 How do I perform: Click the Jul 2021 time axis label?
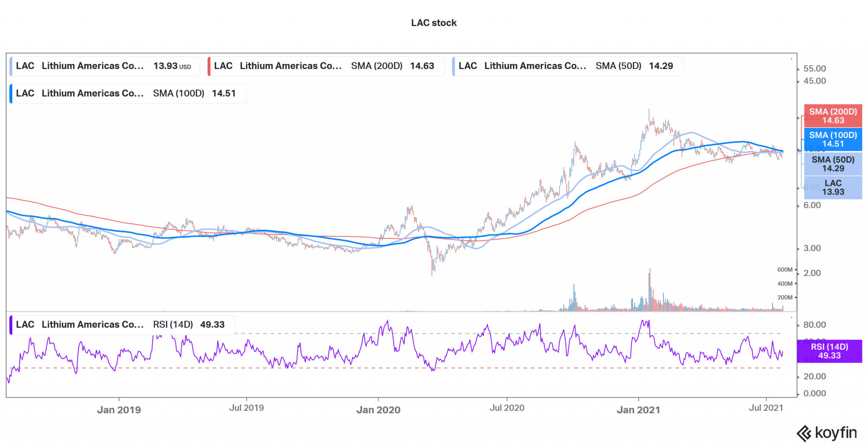766,408
